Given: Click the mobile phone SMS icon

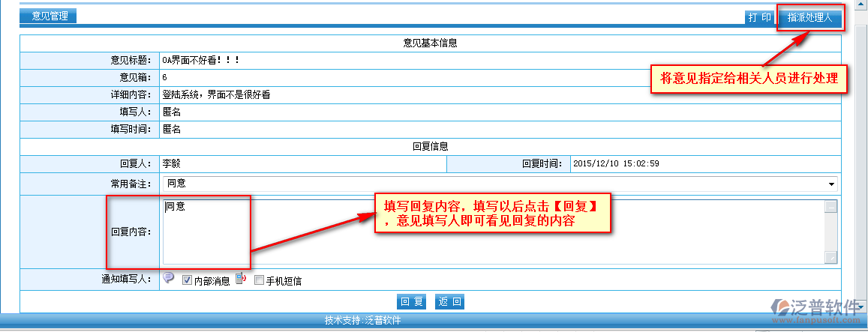Looking at the screenshot, I should tap(241, 280).
